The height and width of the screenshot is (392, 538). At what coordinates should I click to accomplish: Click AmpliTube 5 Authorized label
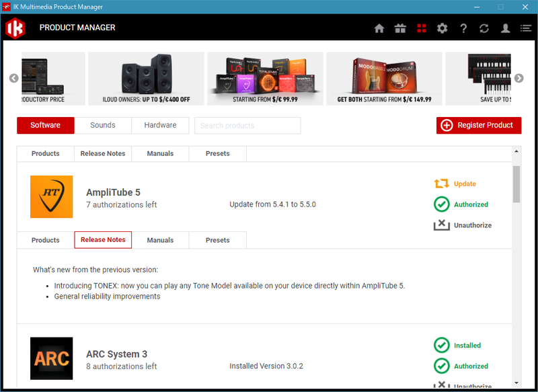pyautogui.click(x=471, y=204)
